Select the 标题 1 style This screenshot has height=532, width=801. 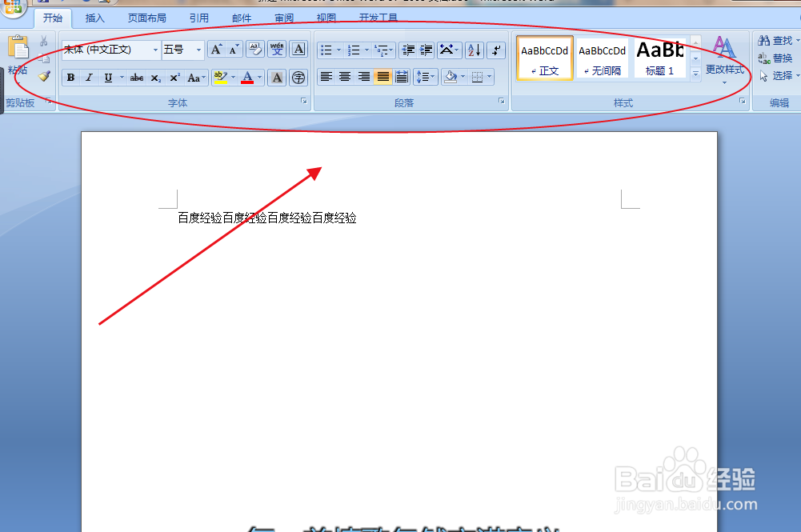659,58
